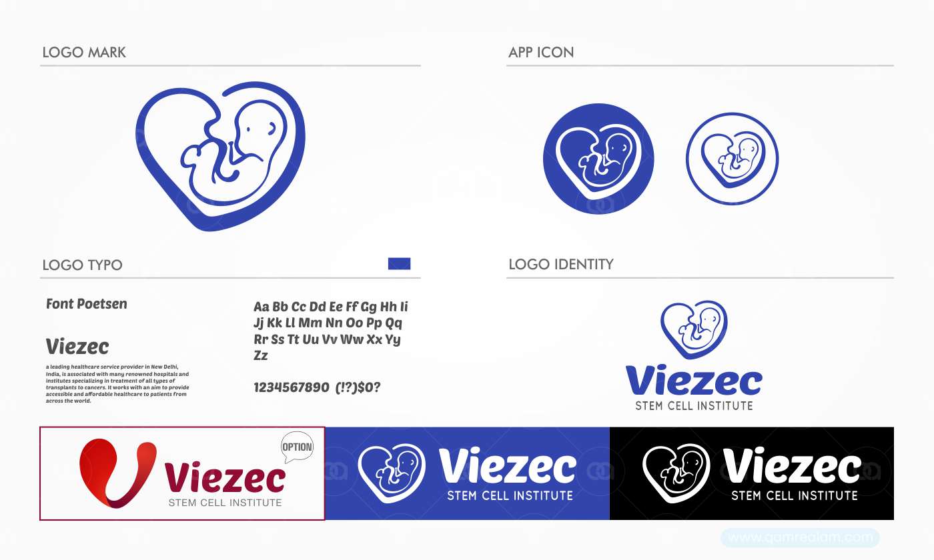Click the LOGO IDENTITY section heading

(x=561, y=264)
